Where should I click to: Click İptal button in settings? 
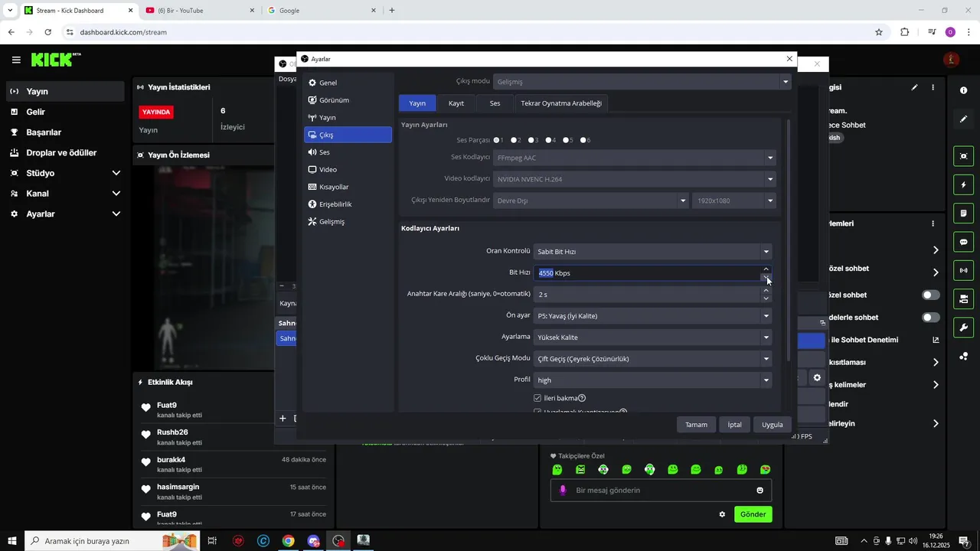click(734, 425)
